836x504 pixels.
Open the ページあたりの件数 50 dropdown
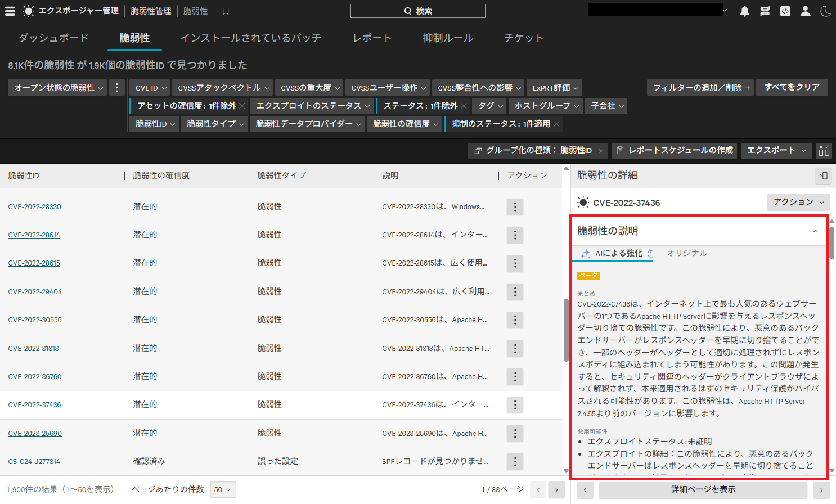point(223,490)
